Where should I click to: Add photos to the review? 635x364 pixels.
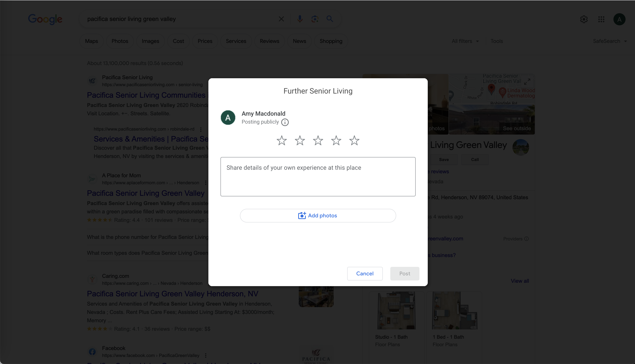click(318, 215)
